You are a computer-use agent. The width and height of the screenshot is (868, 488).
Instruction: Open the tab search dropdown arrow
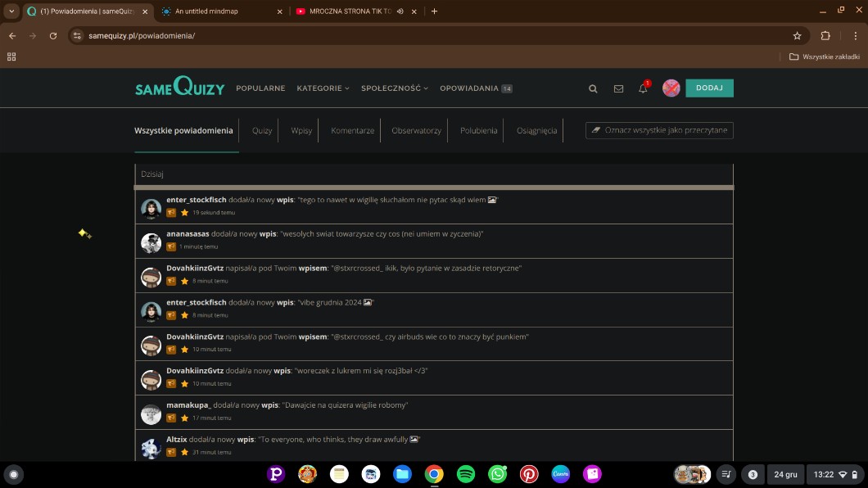coord(11,11)
